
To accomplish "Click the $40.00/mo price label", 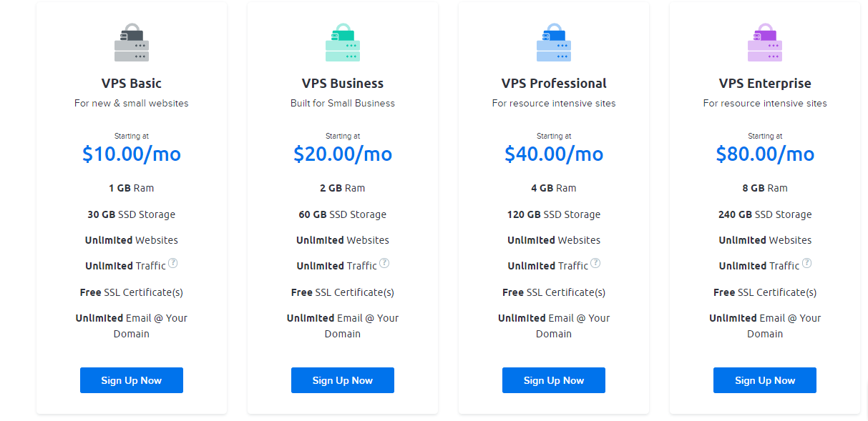I will coord(554,154).
